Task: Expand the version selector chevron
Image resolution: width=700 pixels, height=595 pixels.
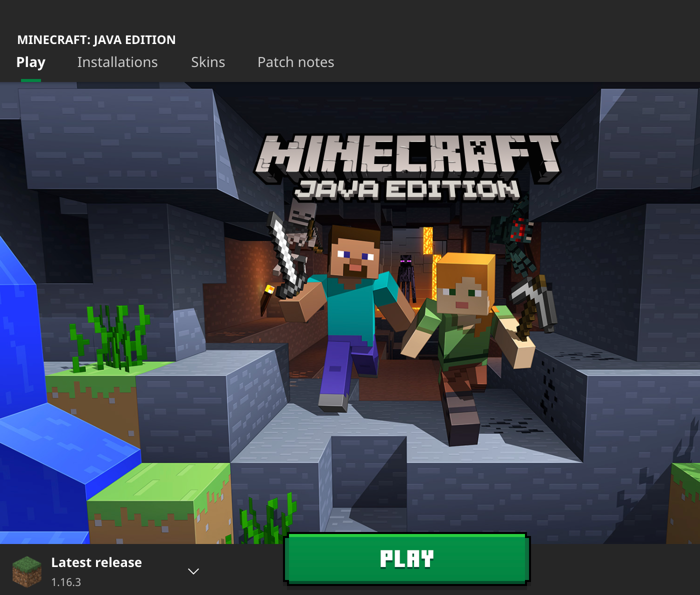Action: pos(193,571)
